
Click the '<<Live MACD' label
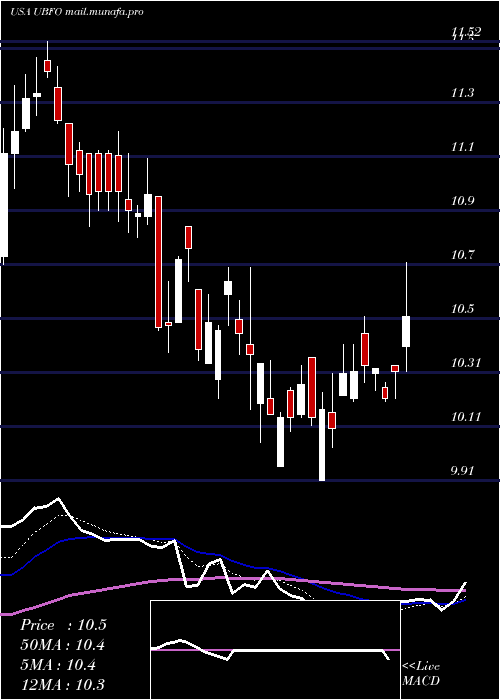421,674
